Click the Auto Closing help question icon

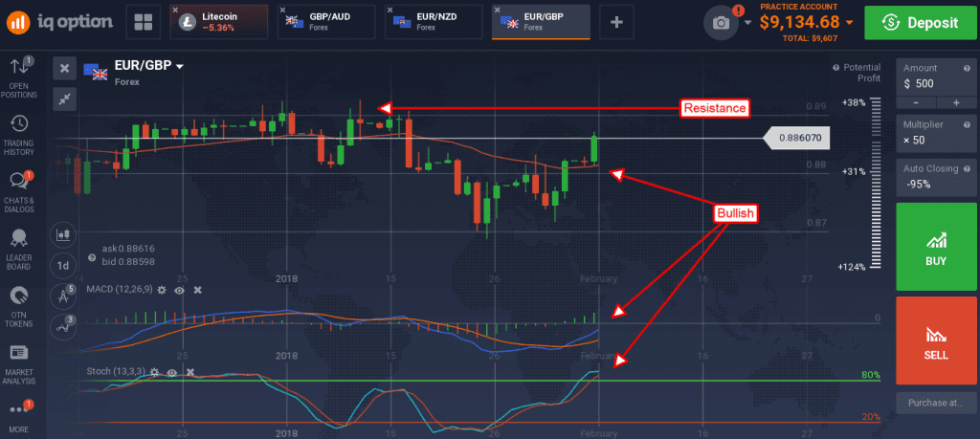pos(965,168)
